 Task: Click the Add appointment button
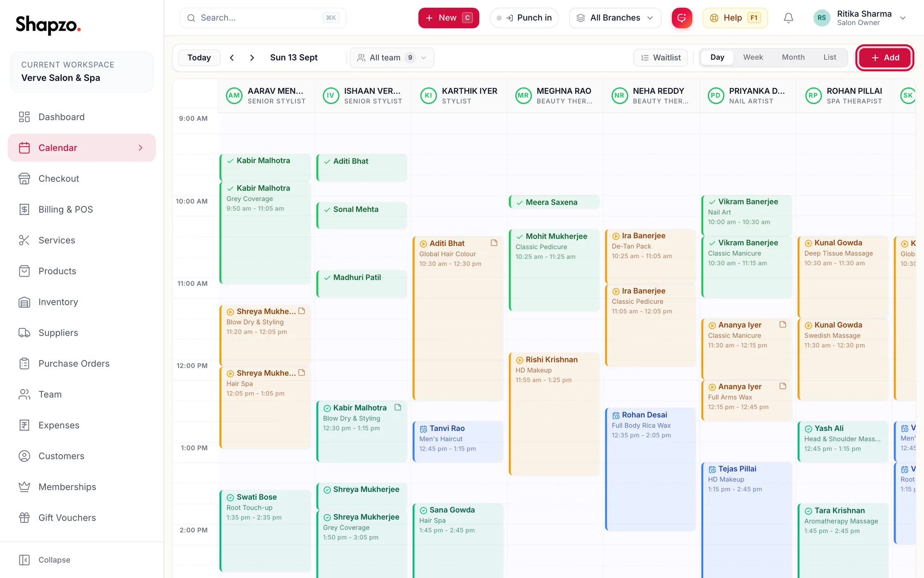(885, 58)
